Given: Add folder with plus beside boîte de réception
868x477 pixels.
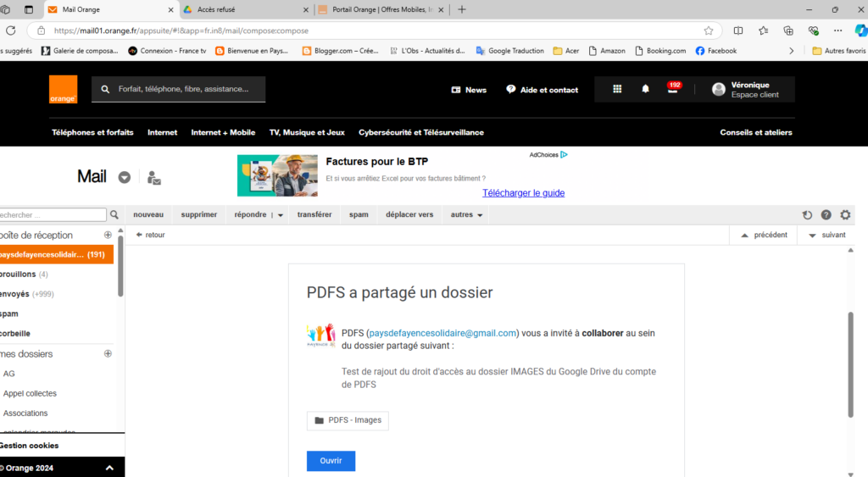Looking at the screenshot, I should point(108,235).
